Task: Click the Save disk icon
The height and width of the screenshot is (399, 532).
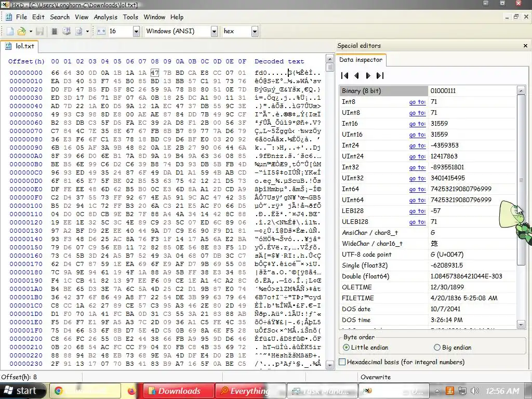Action: pyautogui.click(x=39, y=31)
